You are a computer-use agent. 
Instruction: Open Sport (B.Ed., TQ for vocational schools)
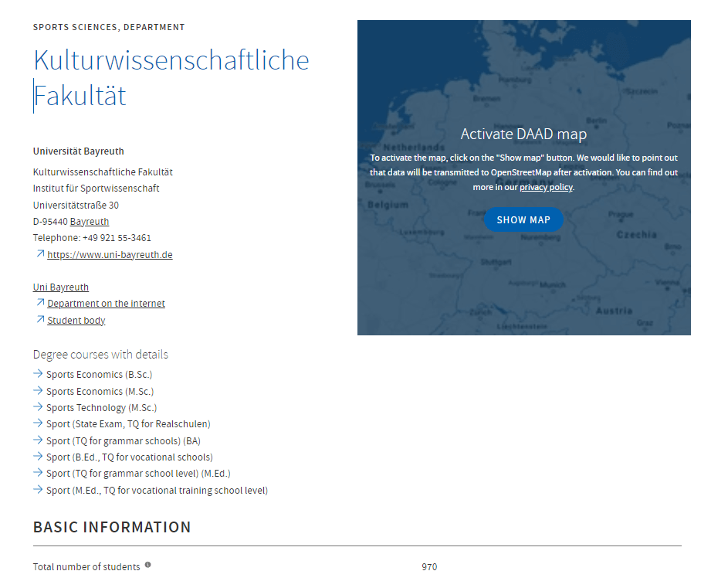point(130,457)
